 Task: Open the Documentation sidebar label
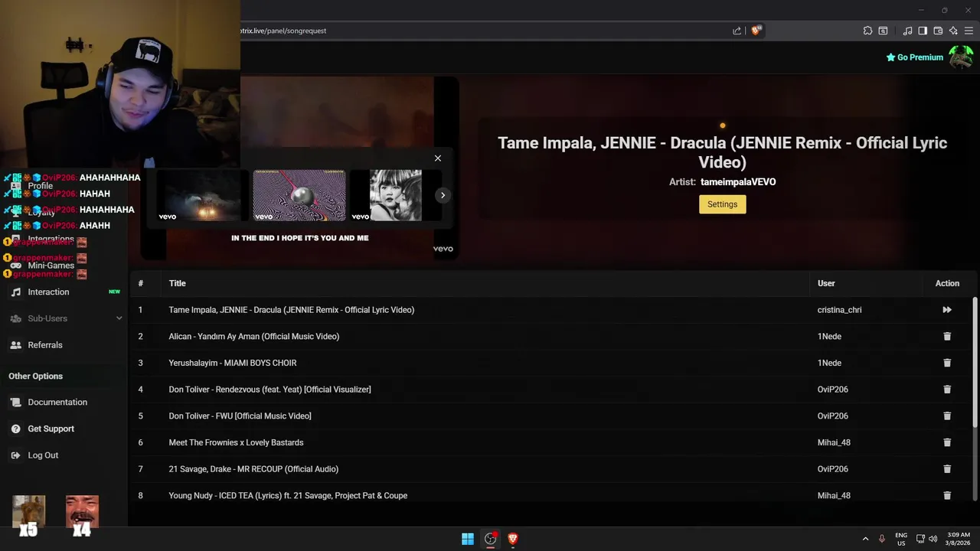pyautogui.click(x=57, y=403)
